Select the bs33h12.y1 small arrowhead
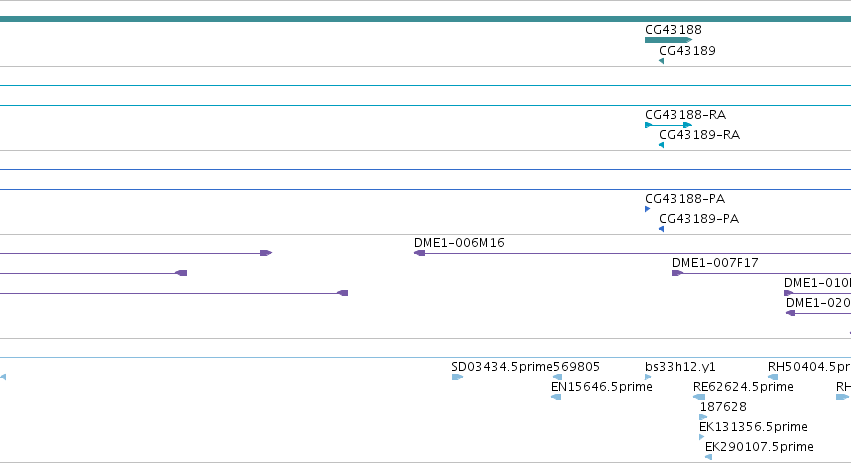Viewport: 851px width, 463px height. point(648,377)
